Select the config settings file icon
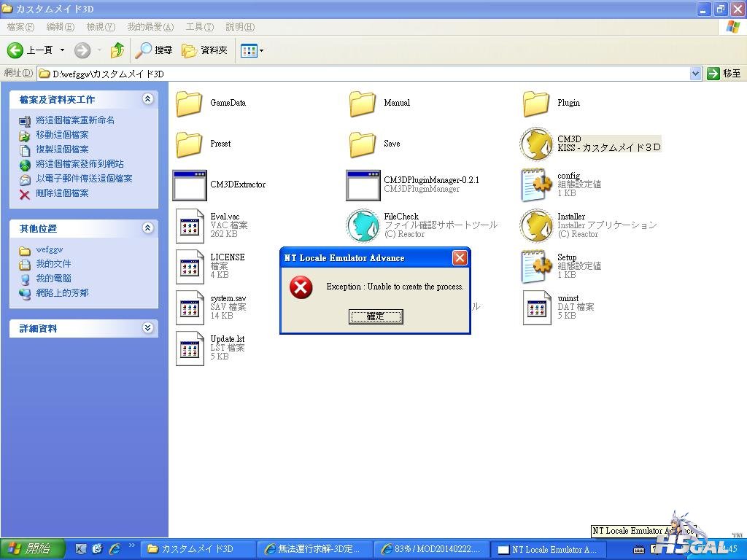This screenshot has height=560, width=747. pyautogui.click(x=536, y=184)
